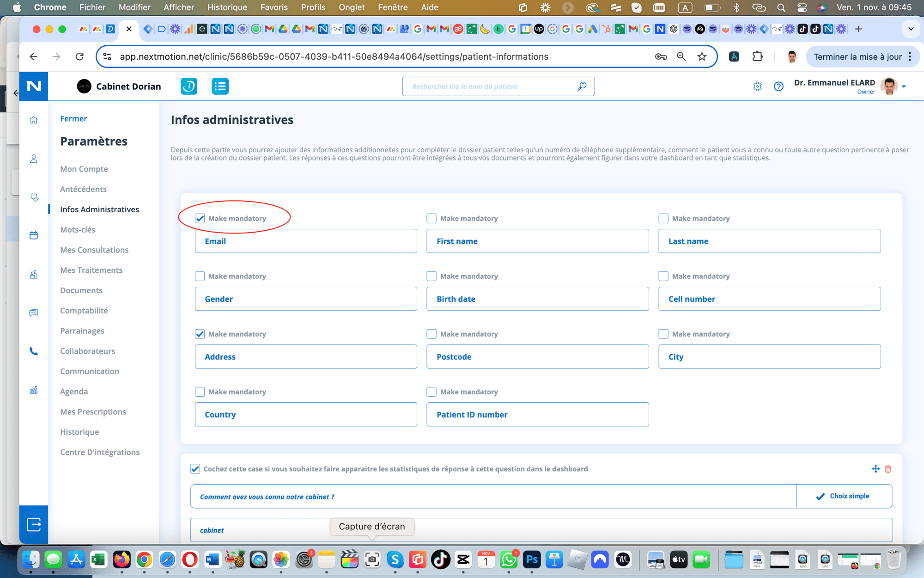This screenshot has width=924, height=578.
Task: Open the Chrome extensions puzzle icon
Action: tap(757, 56)
